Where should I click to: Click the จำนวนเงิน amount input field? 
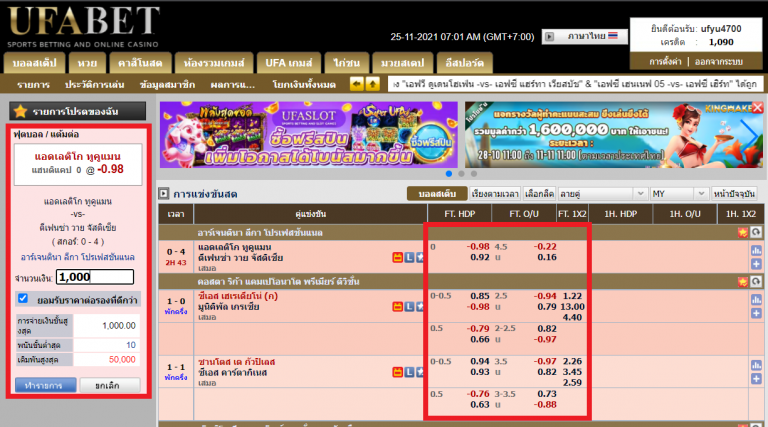pyautogui.click(x=95, y=277)
